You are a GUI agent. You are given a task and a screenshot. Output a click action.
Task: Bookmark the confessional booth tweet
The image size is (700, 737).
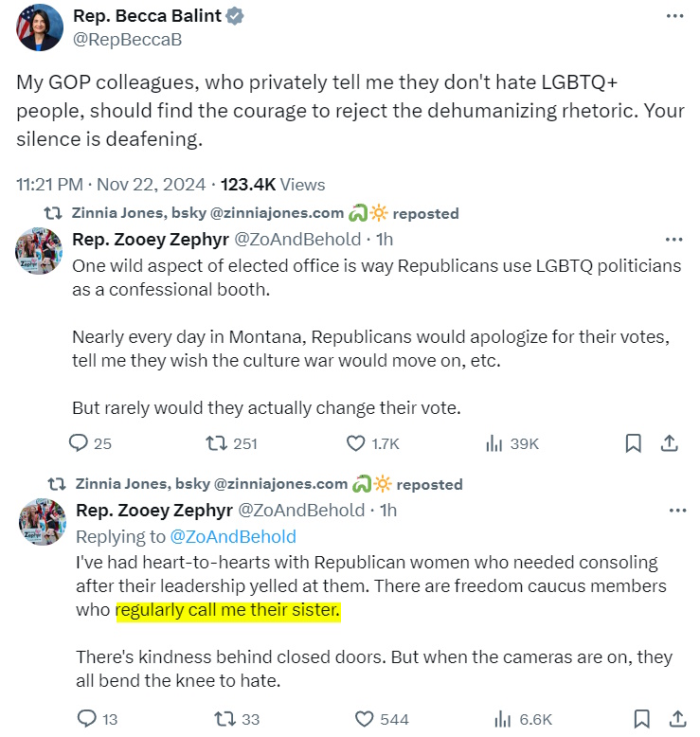[x=634, y=443]
